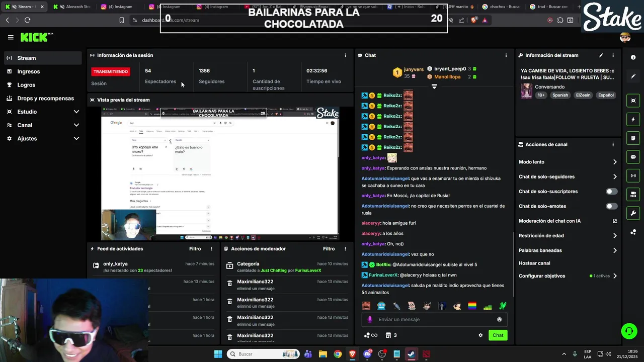The height and width of the screenshot is (362, 644).
Task: Open Ingresos in sidebar
Action: pyautogui.click(x=43, y=71)
